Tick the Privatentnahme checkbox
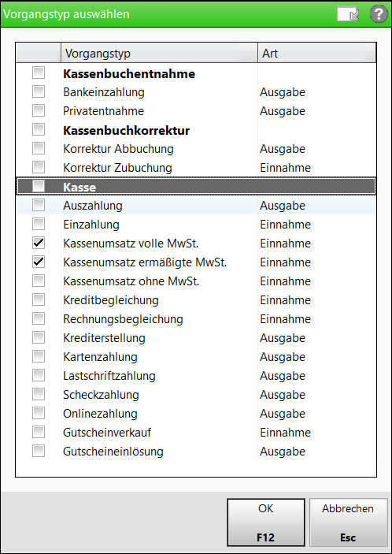392x554 pixels. point(39,110)
